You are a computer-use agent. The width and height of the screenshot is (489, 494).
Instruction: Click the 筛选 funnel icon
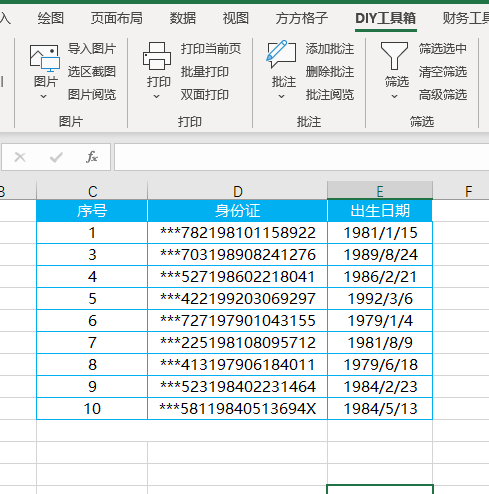tap(394, 56)
